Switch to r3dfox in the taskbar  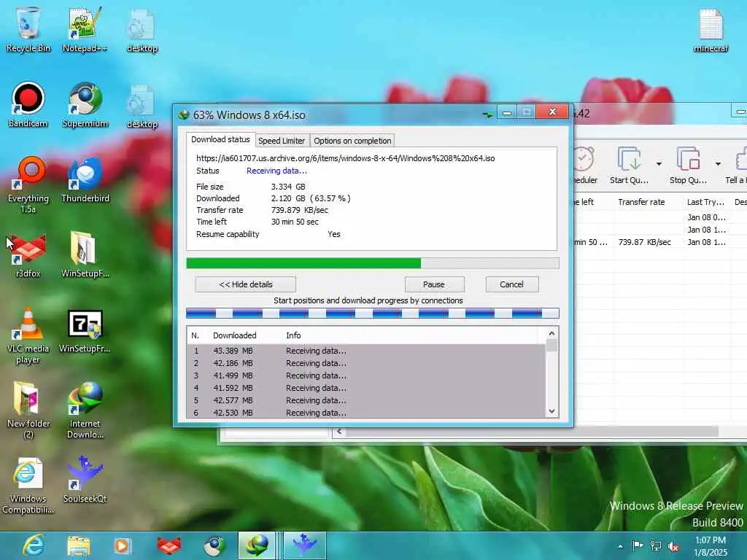[x=169, y=545]
